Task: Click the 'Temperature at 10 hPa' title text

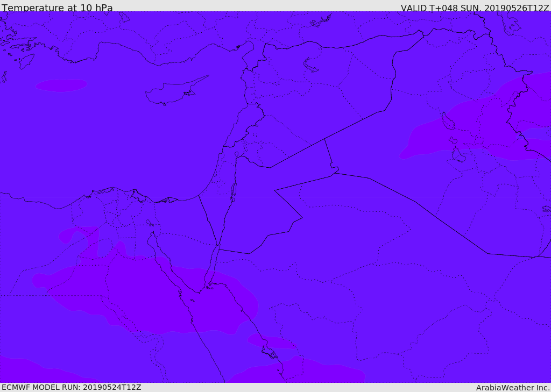Action: tap(57, 8)
